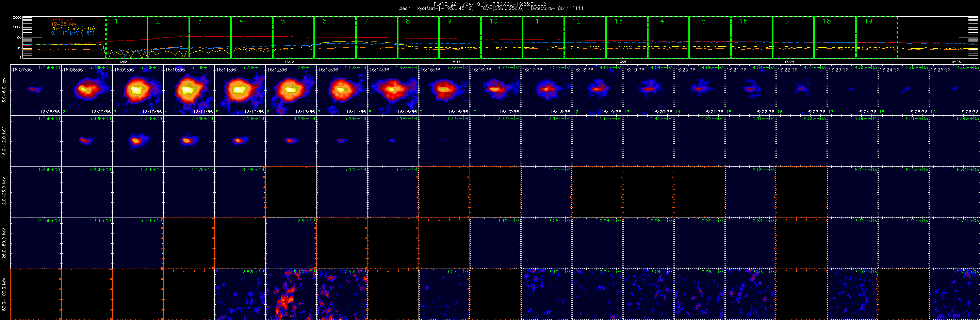This screenshot has height=320, width=980.
Task: Choose time interval 8 in the lightcurve
Action: [419, 37]
